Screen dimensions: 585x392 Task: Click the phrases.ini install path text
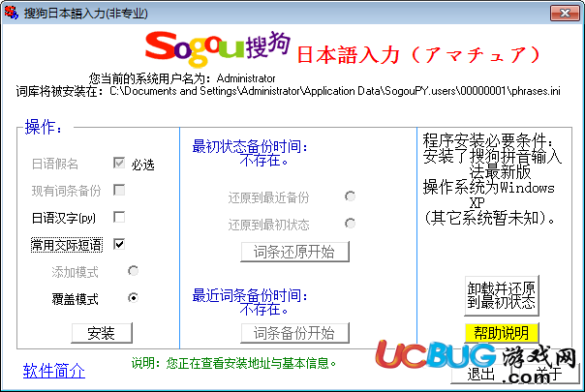(335, 91)
